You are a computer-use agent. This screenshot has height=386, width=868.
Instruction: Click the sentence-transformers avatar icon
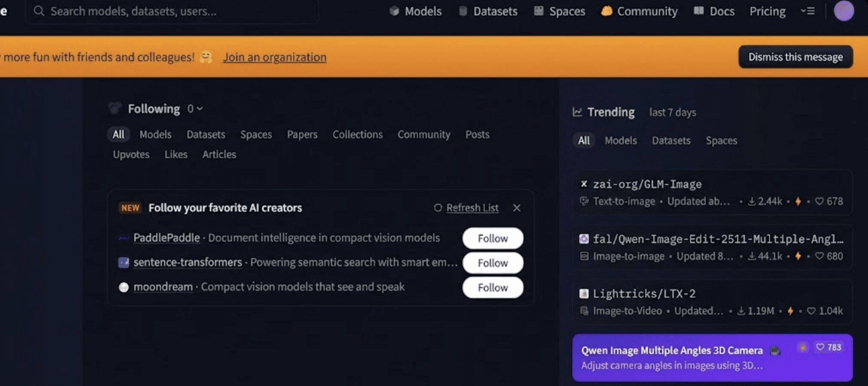[124, 263]
